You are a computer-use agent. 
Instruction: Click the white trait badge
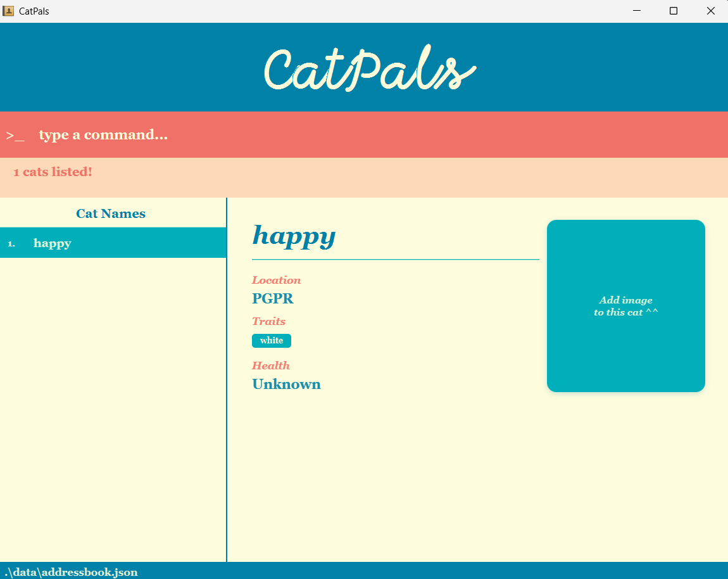pos(271,340)
